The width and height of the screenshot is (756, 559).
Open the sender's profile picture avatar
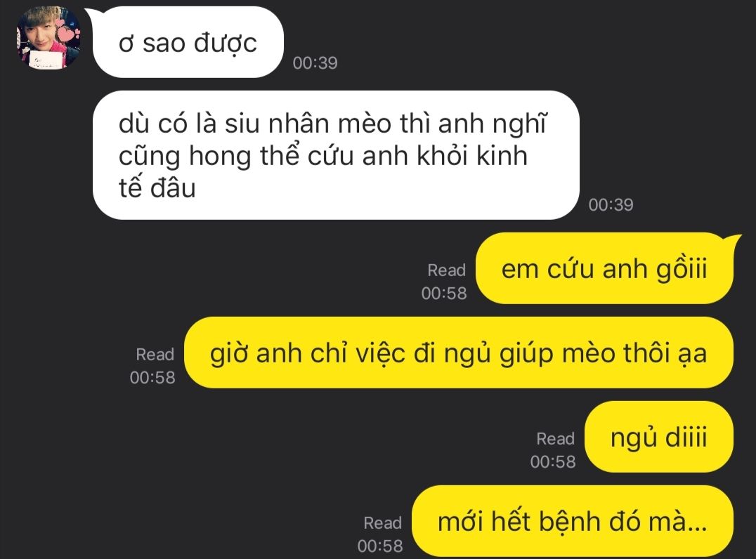[x=48, y=38]
